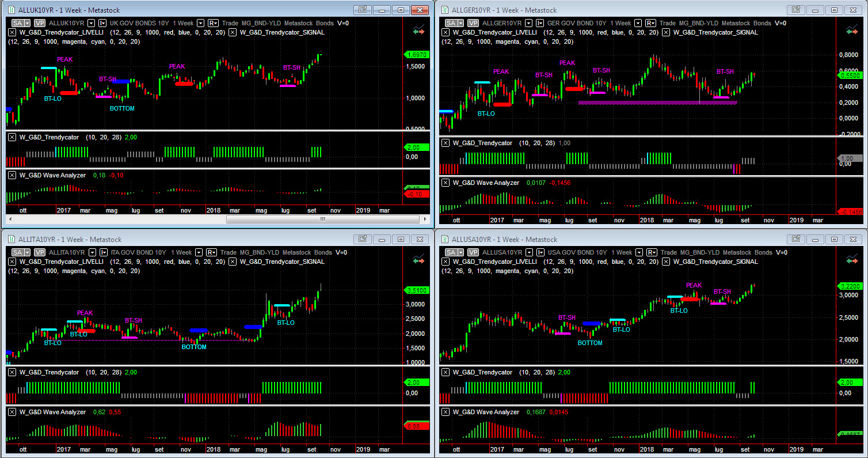Screen dimensions: 868x458
Task: Click the VP button in the ALLITA10YR chart
Action: click(x=40, y=252)
